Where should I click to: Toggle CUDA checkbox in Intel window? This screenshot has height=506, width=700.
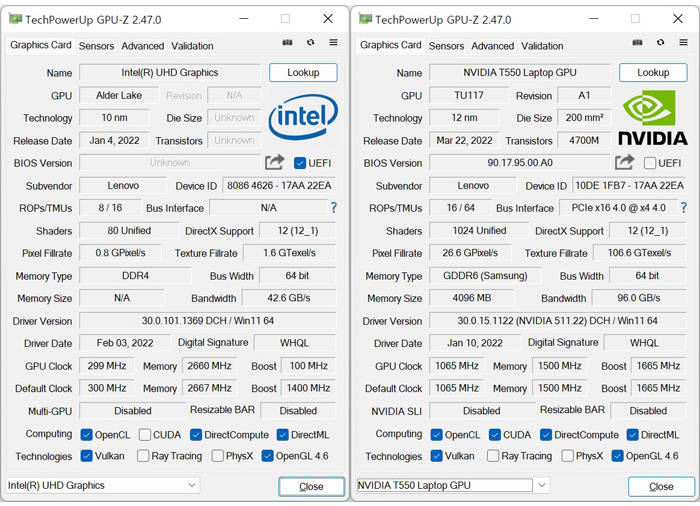[x=145, y=435]
